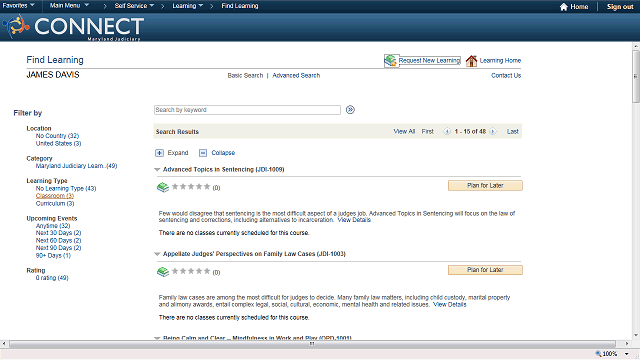Open the Main Menu dropdown

[x=69, y=6]
